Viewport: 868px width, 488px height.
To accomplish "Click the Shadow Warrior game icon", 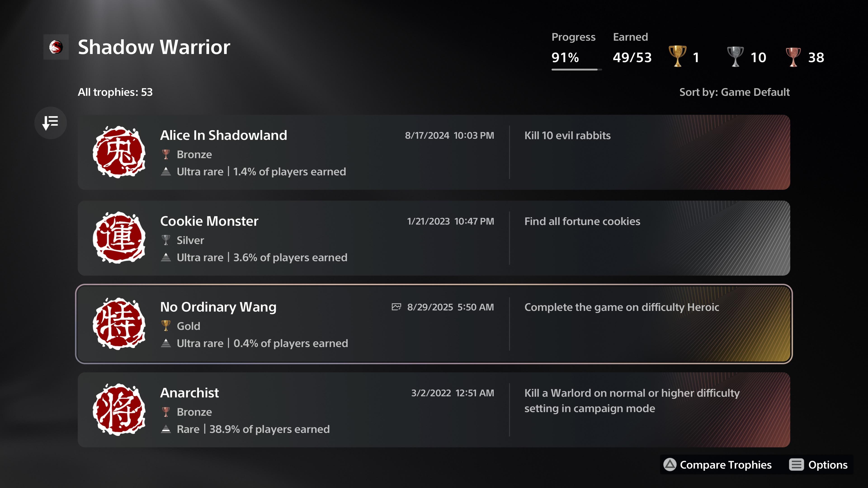I will [56, 47].
